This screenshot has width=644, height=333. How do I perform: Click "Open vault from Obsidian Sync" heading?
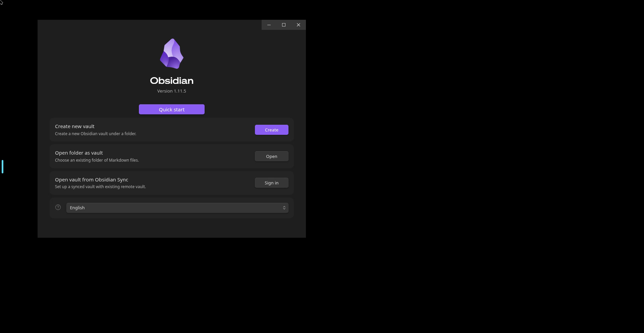pyautogui.click(x=92, y=179)
